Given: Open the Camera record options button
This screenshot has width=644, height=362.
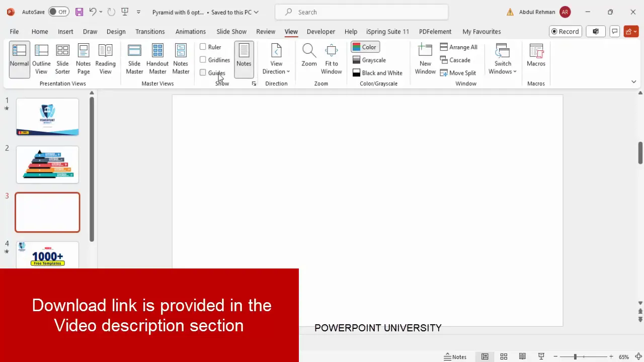Looking at the screenshot, I should click(x=596, y=31).
